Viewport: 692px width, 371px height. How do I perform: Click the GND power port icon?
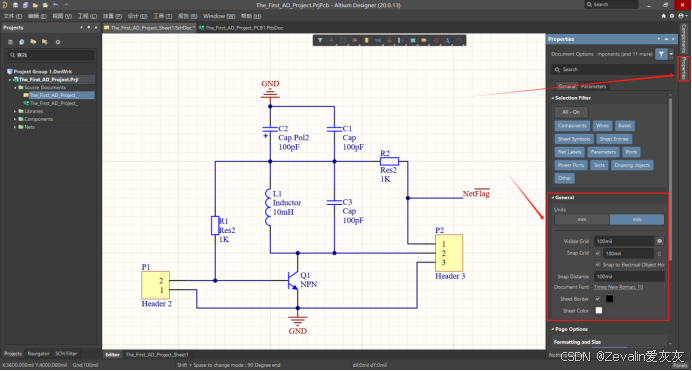click(x=389, y=40)
